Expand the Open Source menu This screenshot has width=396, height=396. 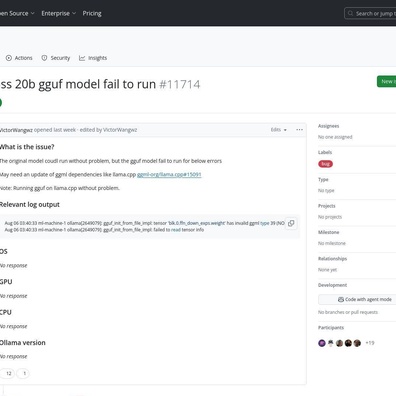pyautogui.click(x=17, y=13)
